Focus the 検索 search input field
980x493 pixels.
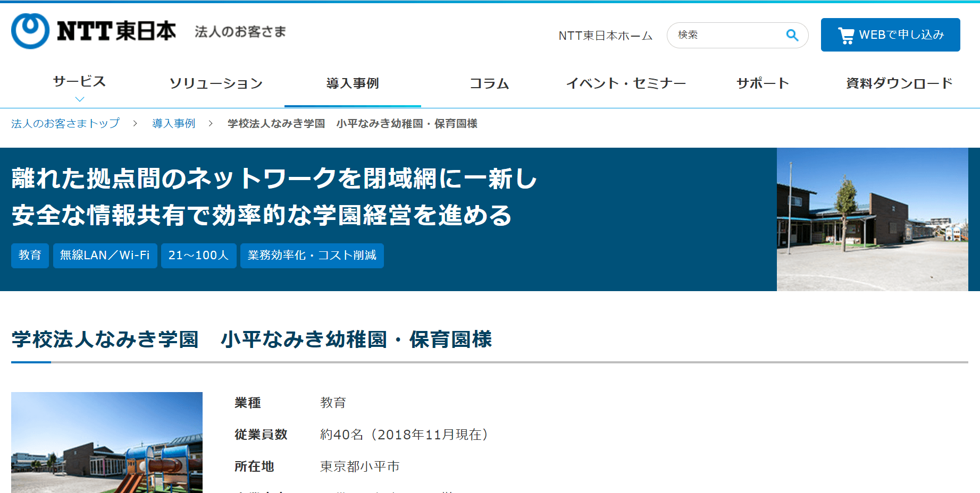point(728,35)
